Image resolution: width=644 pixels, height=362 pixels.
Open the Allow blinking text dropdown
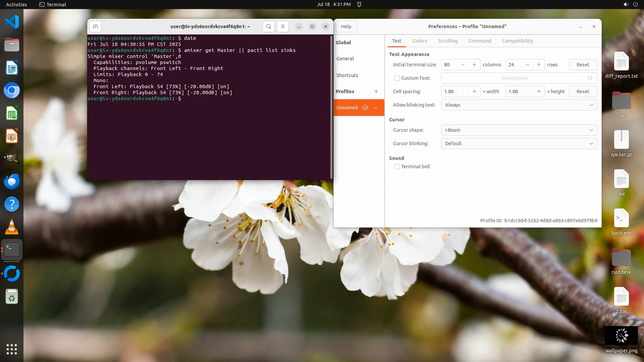(x=519, y=105)
